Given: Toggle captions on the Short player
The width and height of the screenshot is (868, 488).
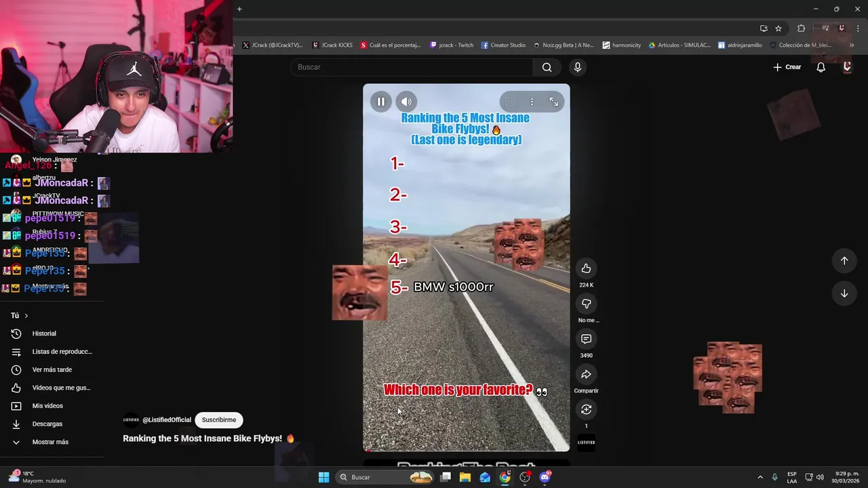Looking at the screenshot, I should (510, 102).
